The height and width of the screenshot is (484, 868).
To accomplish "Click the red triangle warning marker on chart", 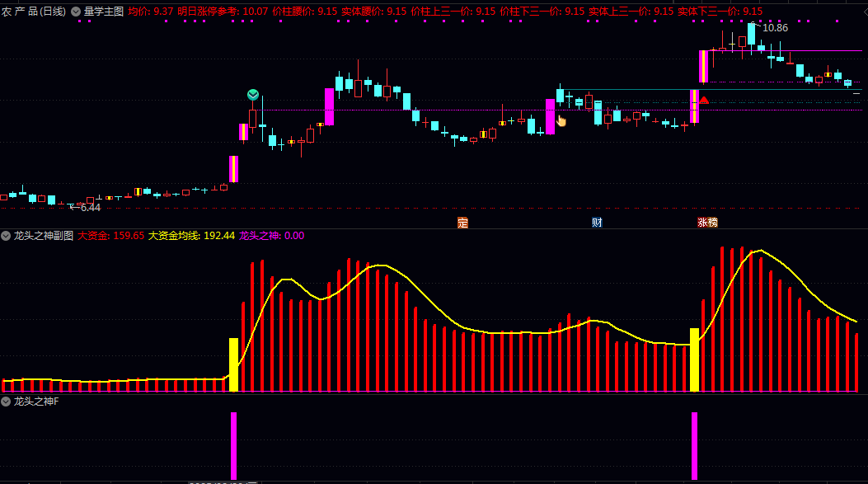I will pyautogui.click(x=704, y=101).
